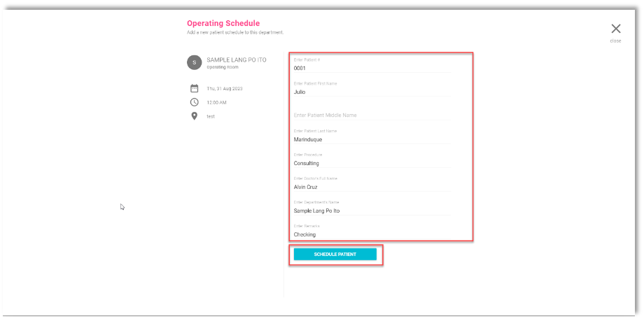
Task: Click the "Operating room" subtitle text
Action: click(224, 67)
